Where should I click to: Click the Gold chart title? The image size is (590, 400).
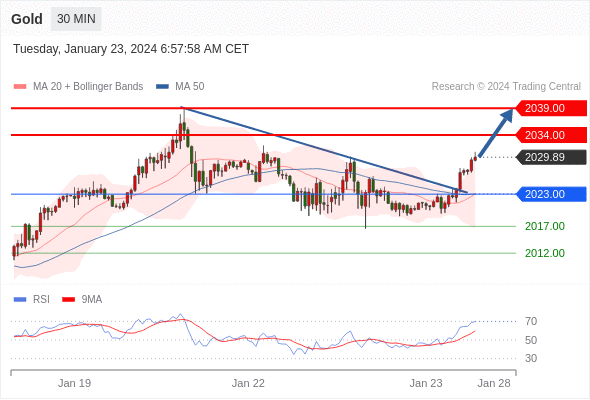point(27,19)
